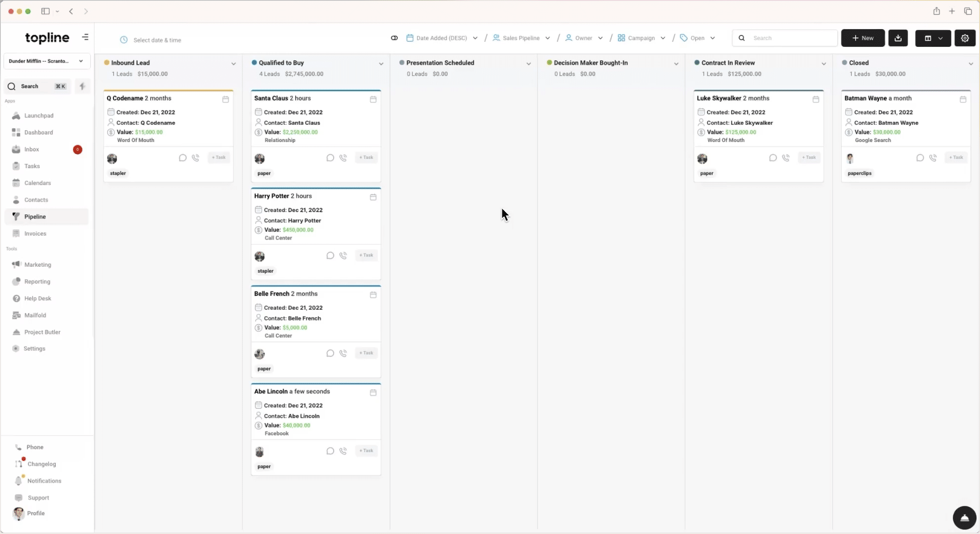The height and width of the screenshot is (534, 980).
Task: Open the floating chat widget button
Action: (x=964, y=518)
